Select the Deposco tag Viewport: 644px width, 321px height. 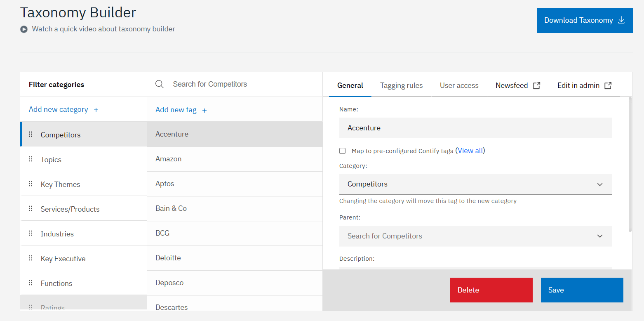pos(235,283)
